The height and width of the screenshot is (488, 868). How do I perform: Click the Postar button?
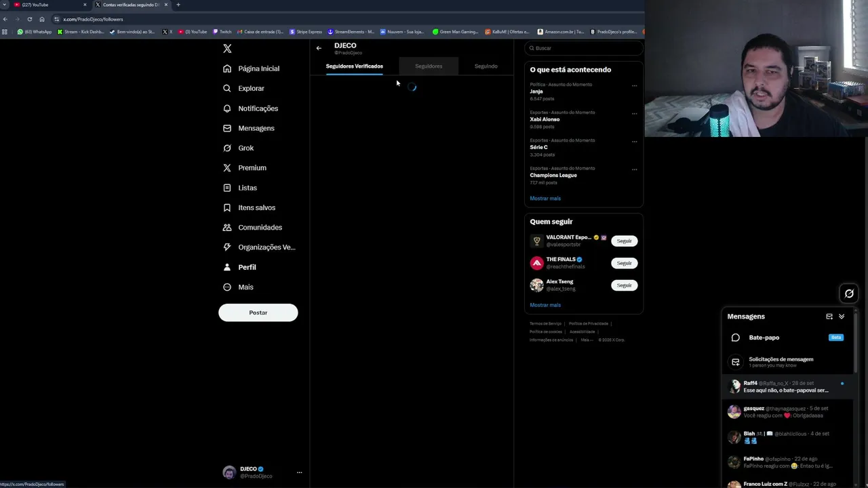click(x=258, y=312)
